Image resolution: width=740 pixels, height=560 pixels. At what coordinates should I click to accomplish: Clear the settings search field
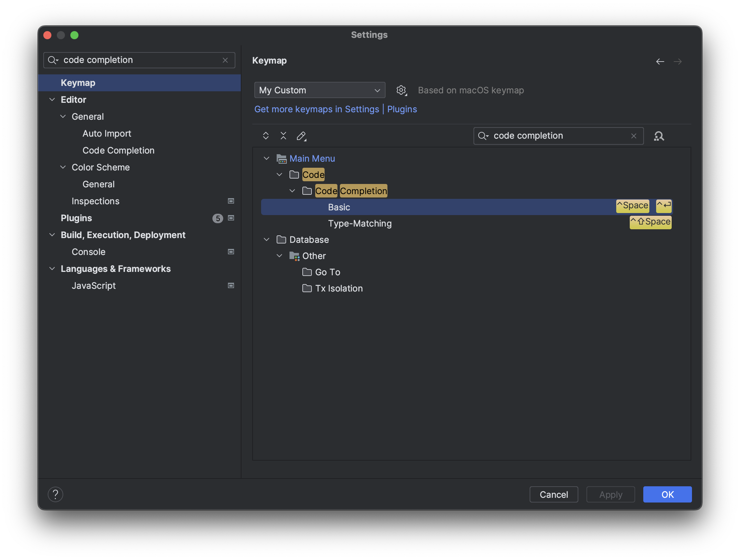tap(225, 60)
